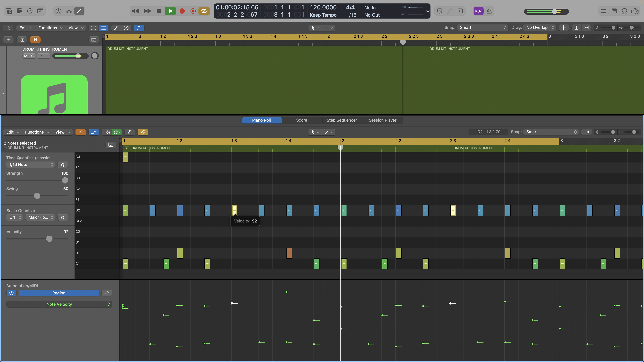Solo the DRUM KIT INSTRUMENT track
This screenshot has width=644, height=362.
(x=32, y=56)
